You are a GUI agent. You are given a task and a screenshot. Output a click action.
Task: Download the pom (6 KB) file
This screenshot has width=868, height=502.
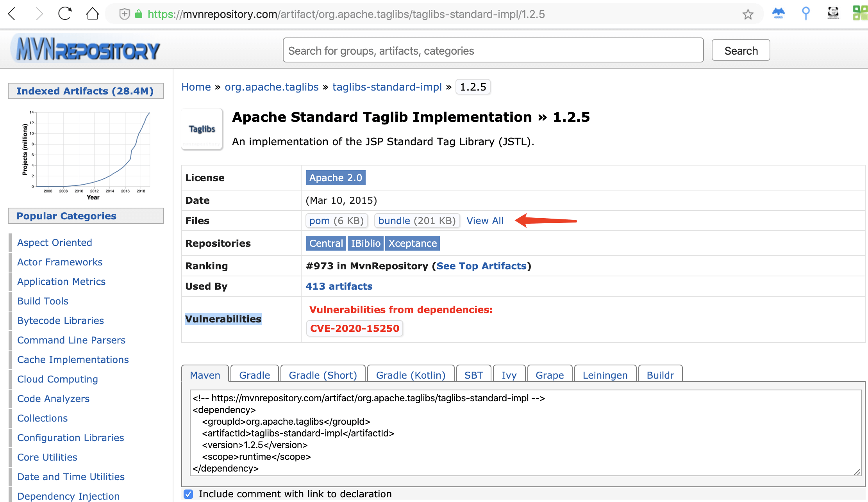pos(337,221)
